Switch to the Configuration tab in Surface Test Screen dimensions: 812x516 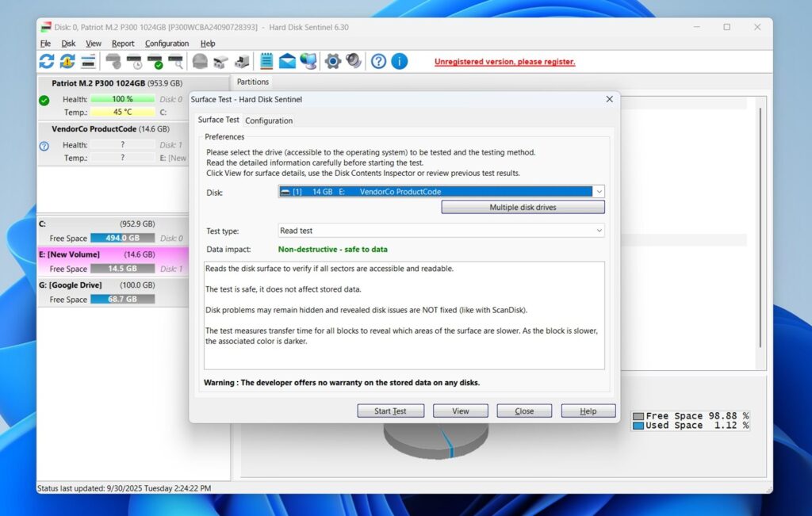click(269, 120)
